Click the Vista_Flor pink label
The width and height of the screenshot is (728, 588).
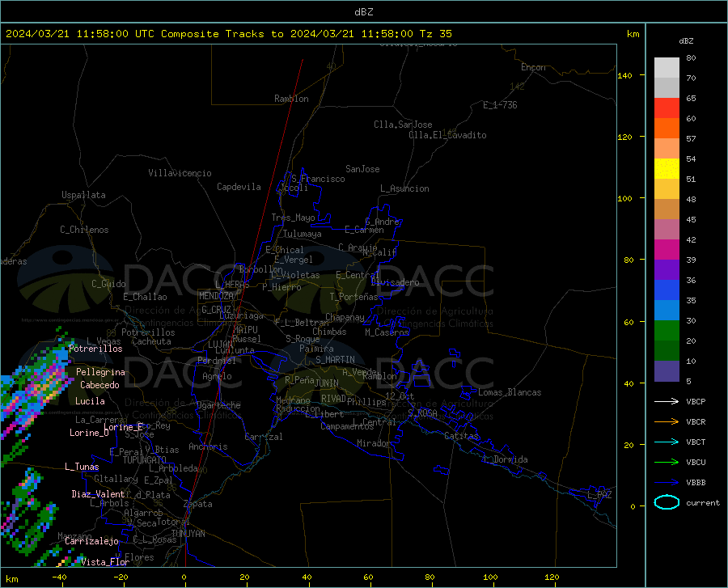pos(105,562)
